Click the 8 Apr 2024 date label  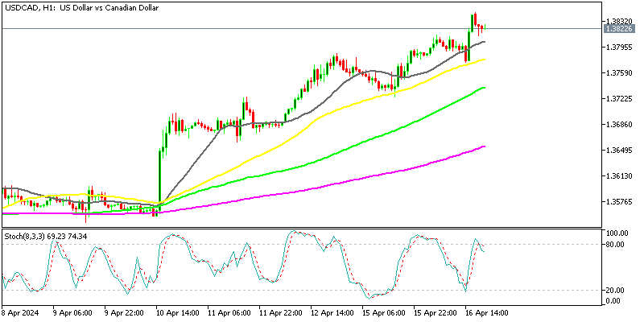[22, 312]
